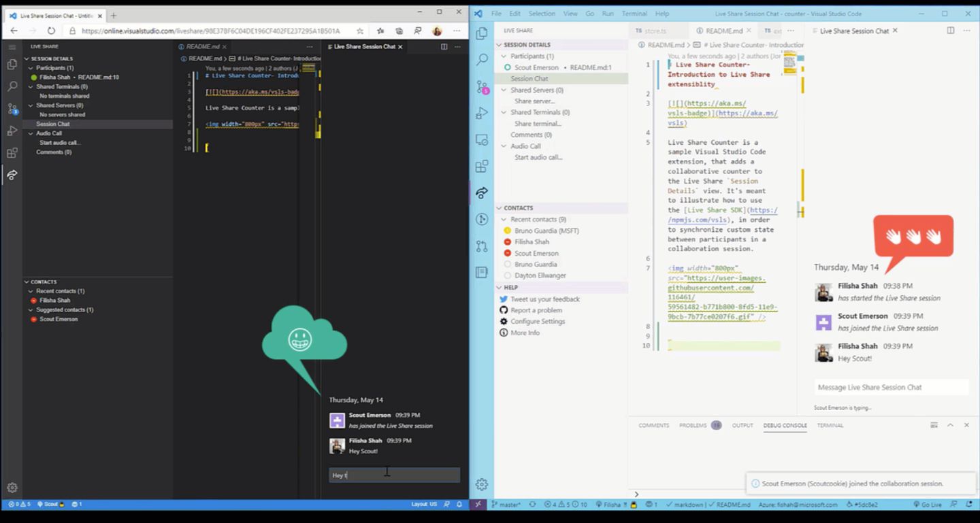
Task: Select Bruno Guardia (MSFT) contact
Action: pyautogui.click(x=546, y=231)
